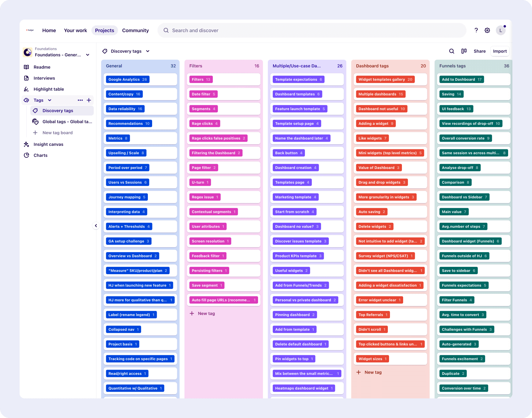Screen dimensions: 532x418
Task: Open Alerts + Thresholds tag
Action: coord(129,226)
